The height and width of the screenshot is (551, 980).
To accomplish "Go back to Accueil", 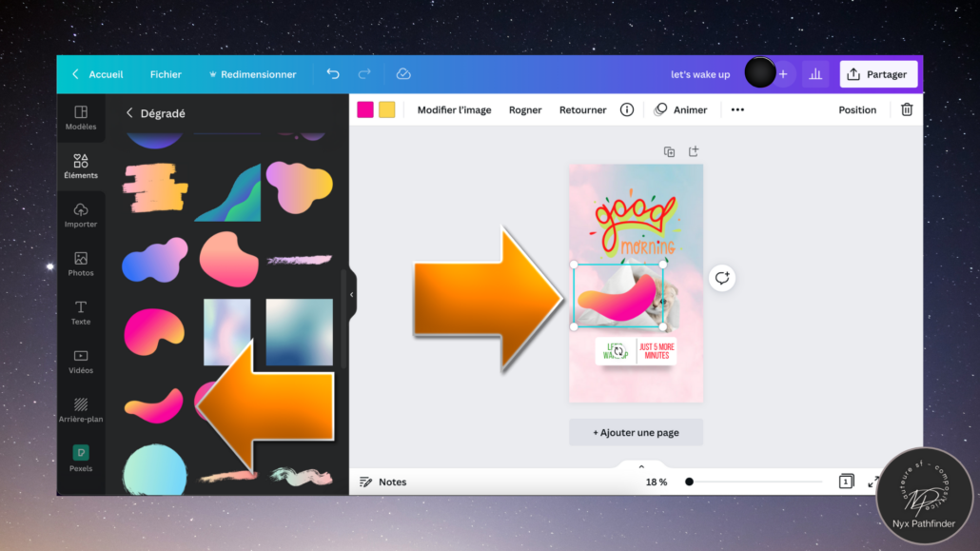I will tap(97, 74).
